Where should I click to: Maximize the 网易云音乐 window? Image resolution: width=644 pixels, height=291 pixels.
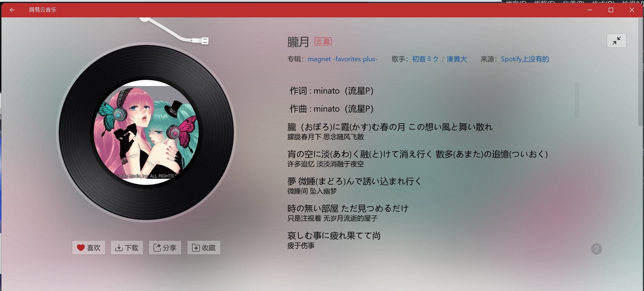click(611, 10)
